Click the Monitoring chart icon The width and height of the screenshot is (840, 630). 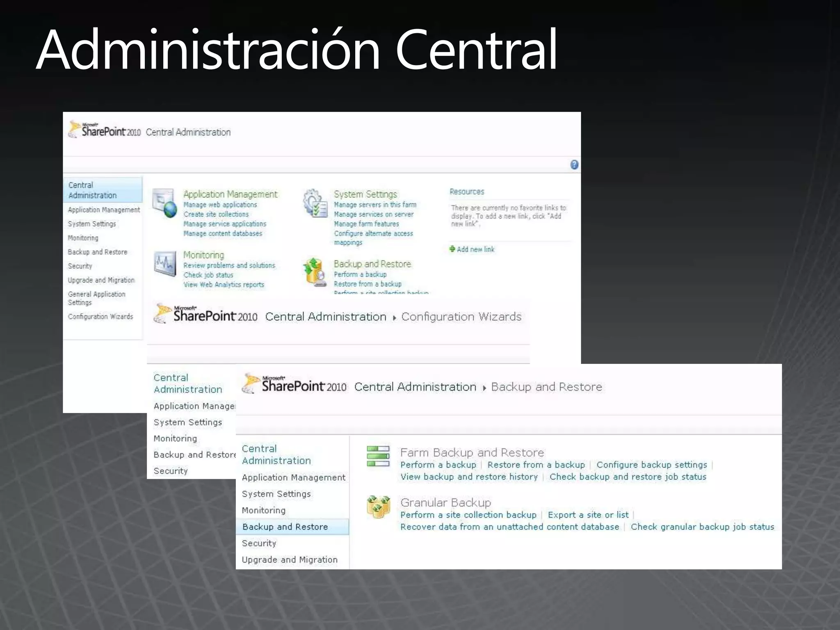[164, 263]
